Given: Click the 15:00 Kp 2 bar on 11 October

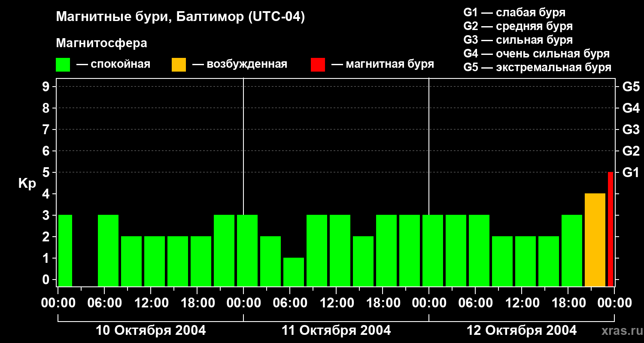Looking at the screenshot, I should tap(363, 261).
